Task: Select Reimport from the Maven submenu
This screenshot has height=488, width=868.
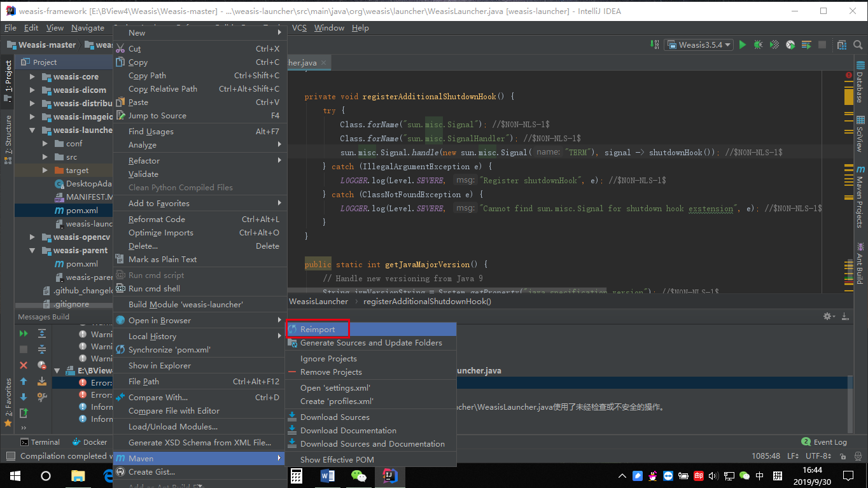Action: pyautogui.click(x=317, y=329)
